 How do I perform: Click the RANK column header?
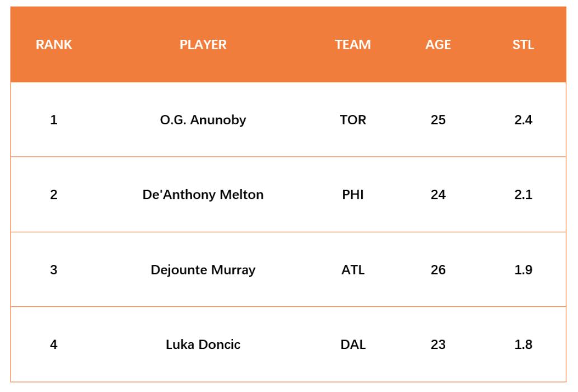(x=54, y=45)
